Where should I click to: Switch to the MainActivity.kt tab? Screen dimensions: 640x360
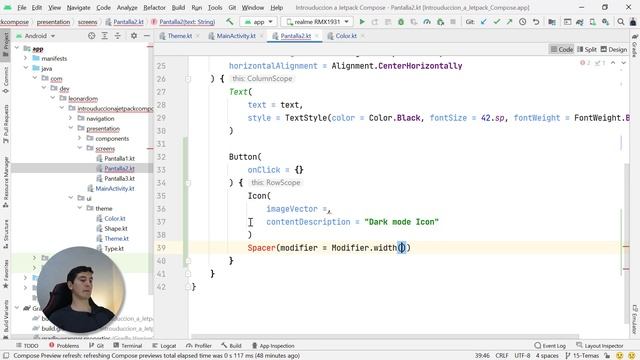[236, 36]
